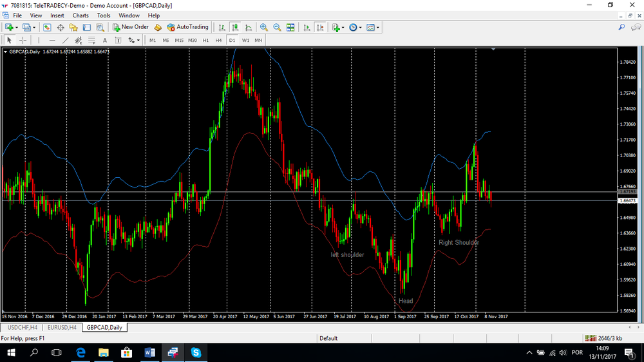The image size is (644, 362).
Task: Expand the Profiles dropdown arrow
Action: (34, 28)
